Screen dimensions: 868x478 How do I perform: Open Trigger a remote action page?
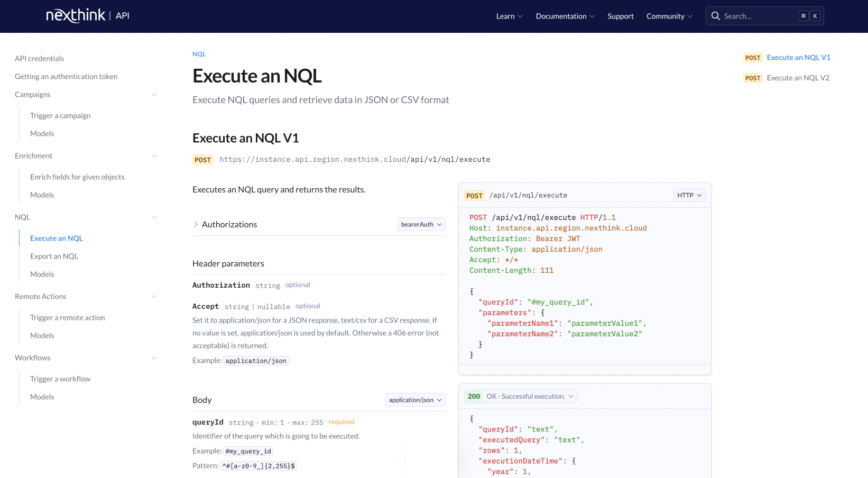[68, 318]
